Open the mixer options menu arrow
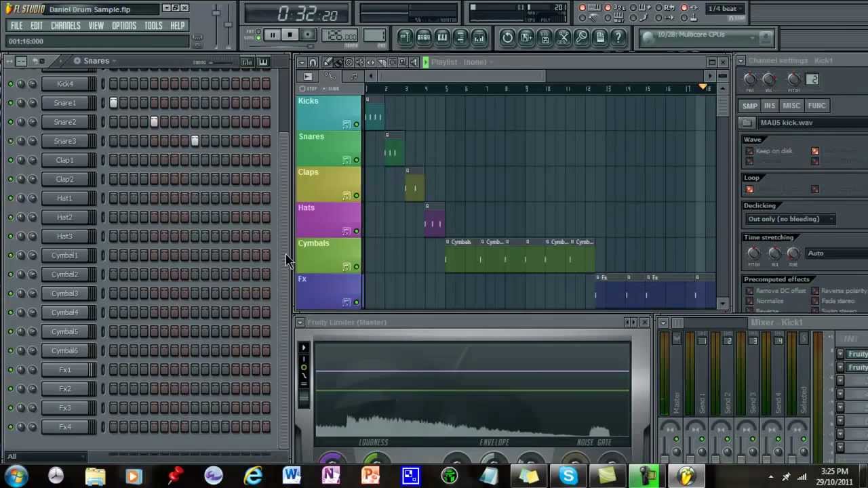The width and height of the screenshot is (868, 488). coord(663,323)
